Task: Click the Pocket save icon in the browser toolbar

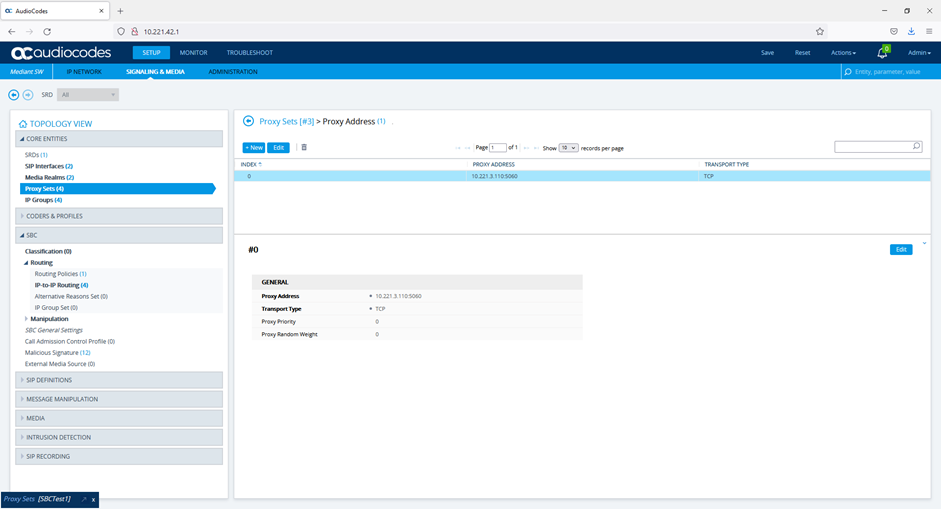Action: click(894, 31)
